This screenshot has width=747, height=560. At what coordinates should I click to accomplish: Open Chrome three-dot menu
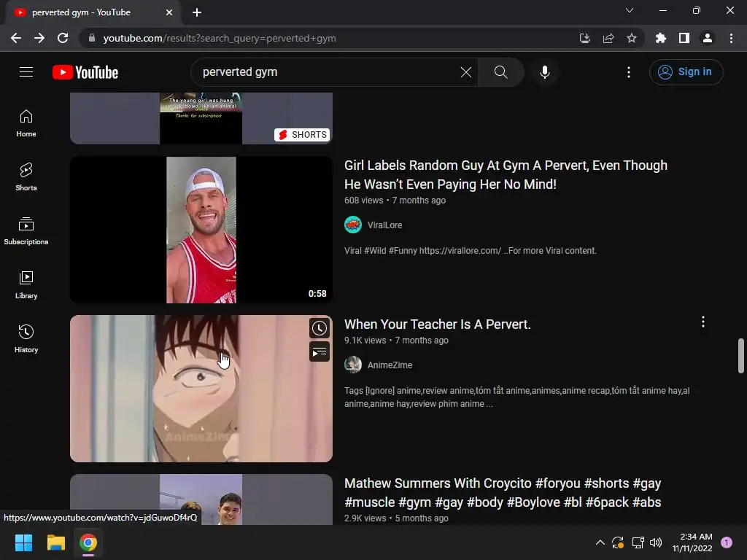click(731, 38)
